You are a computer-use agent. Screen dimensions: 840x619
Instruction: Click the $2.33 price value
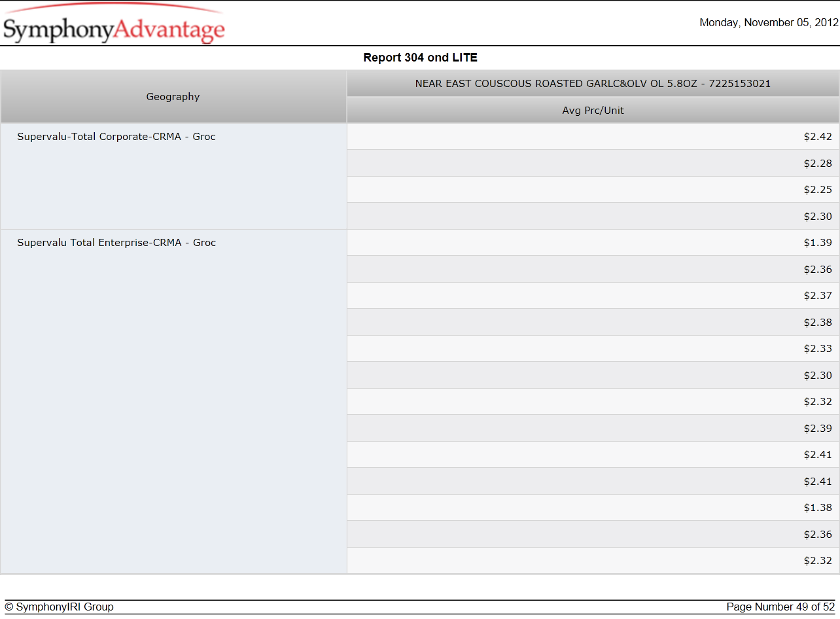[x=818, y=349]
